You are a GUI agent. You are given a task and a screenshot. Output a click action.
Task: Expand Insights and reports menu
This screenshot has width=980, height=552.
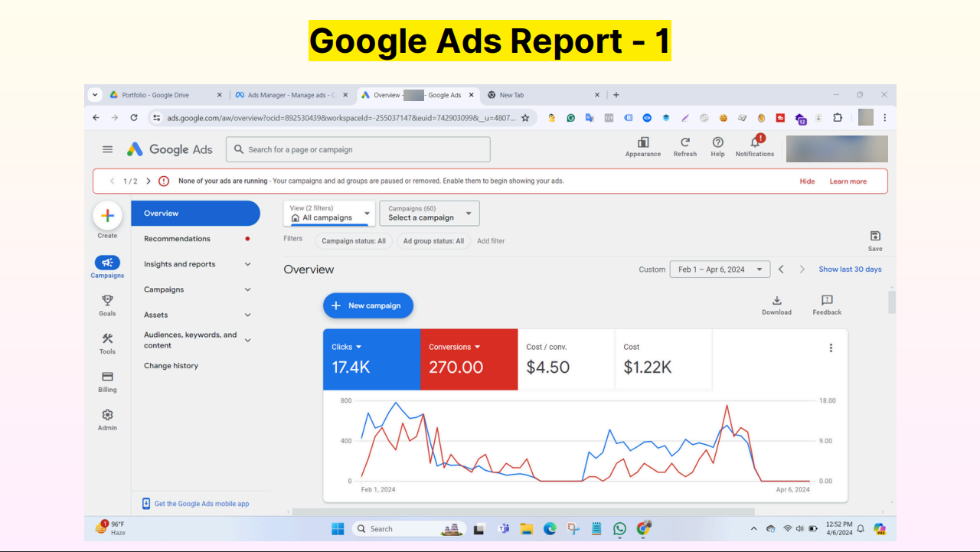tap(247, 264)
